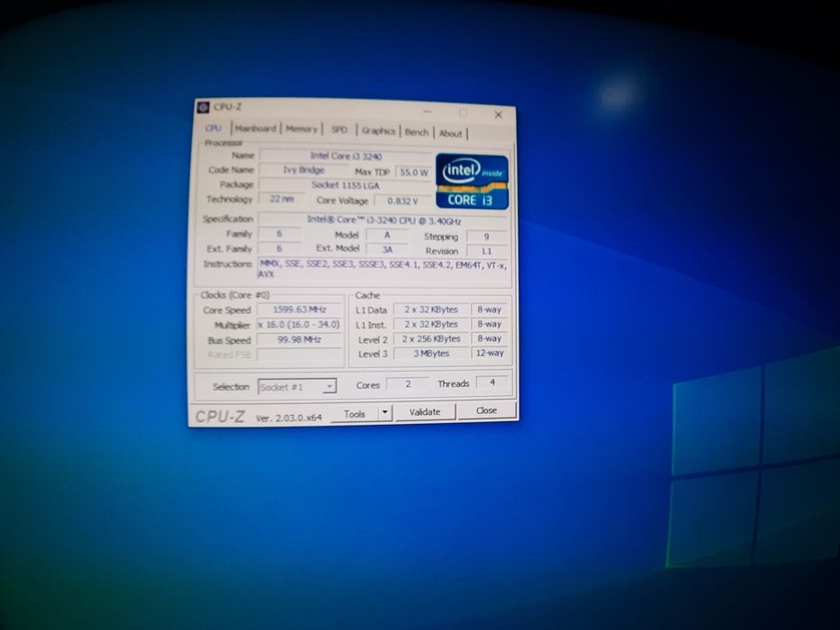
Task: Open the Bench tab
Action: click(x=417, y=132)
